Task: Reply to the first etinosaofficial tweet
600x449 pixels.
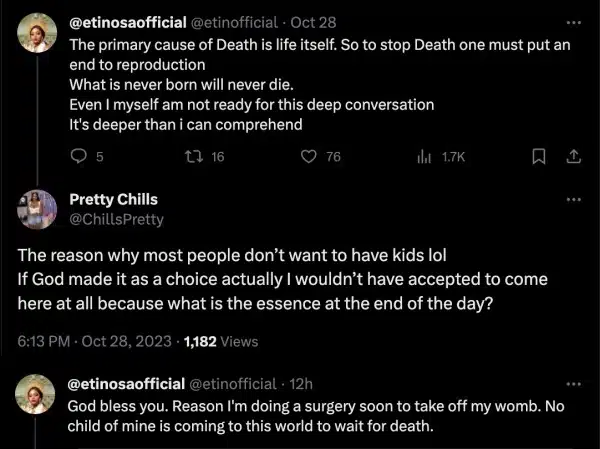Action: [x=80, y=156]
